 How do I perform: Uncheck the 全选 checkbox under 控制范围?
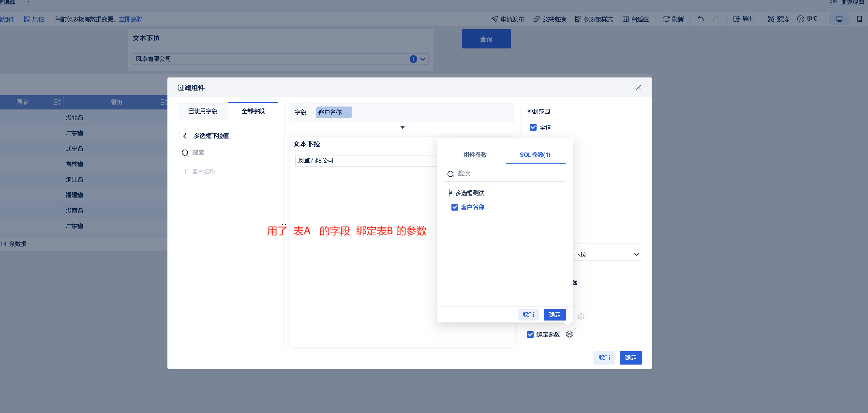(533, 127)
